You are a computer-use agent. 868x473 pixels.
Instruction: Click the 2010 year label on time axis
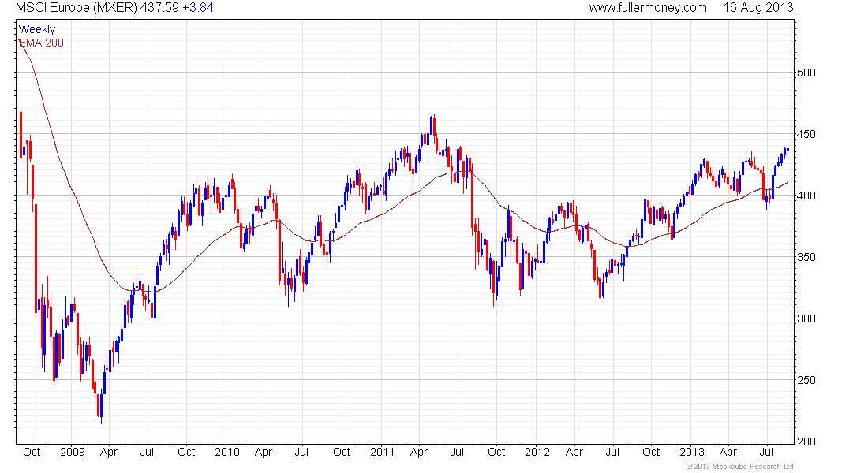pos(227,452)
